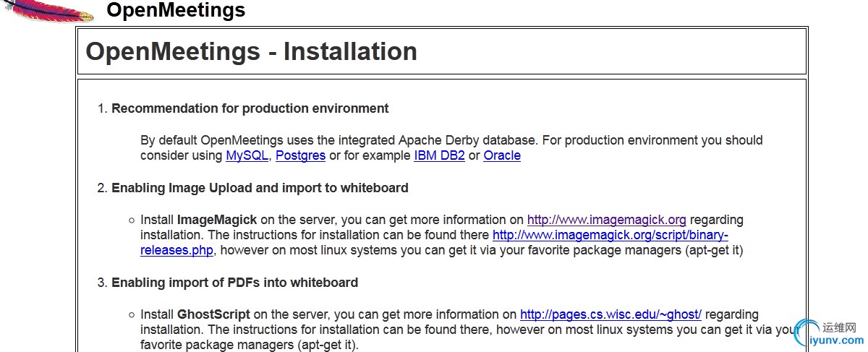
Task: Visit the Oracle link
Action: point(502,155)
